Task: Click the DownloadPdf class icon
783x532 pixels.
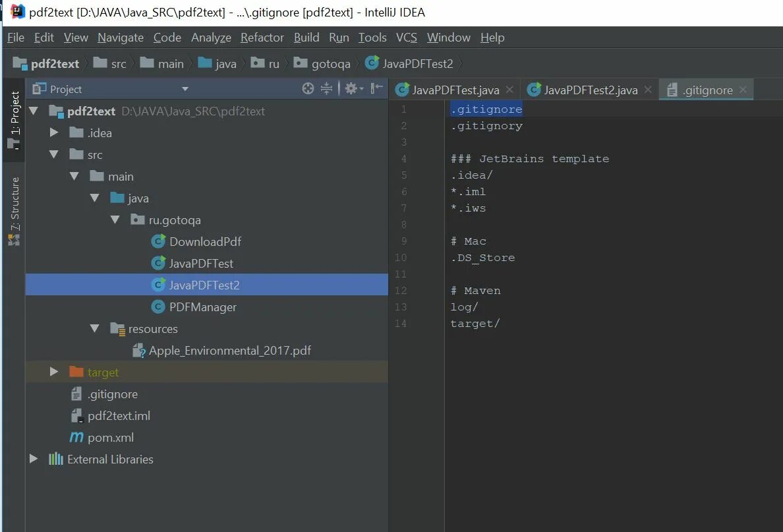Action: click(158, 241)
